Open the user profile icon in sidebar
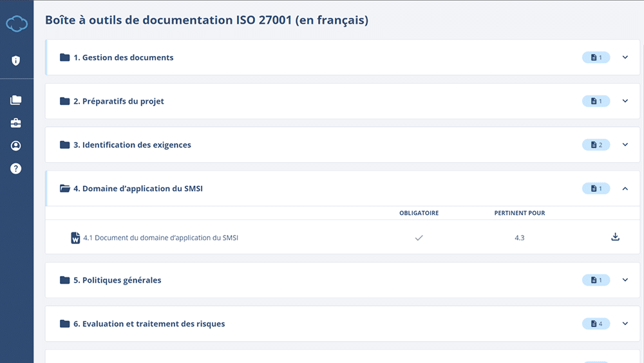644x363 pixels. coord(16,146)
